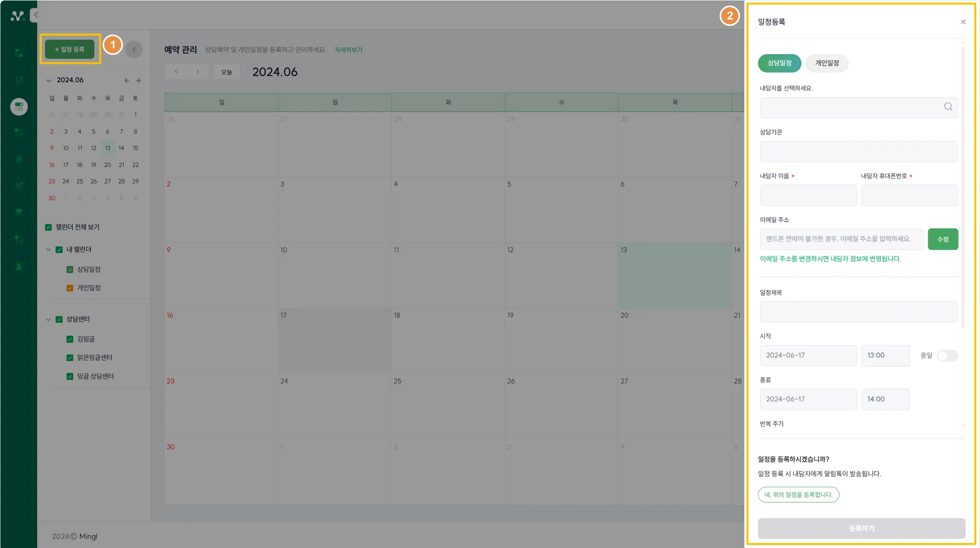
Task: Toggle the 종일 all-day switch
Action: pos(947,356)
